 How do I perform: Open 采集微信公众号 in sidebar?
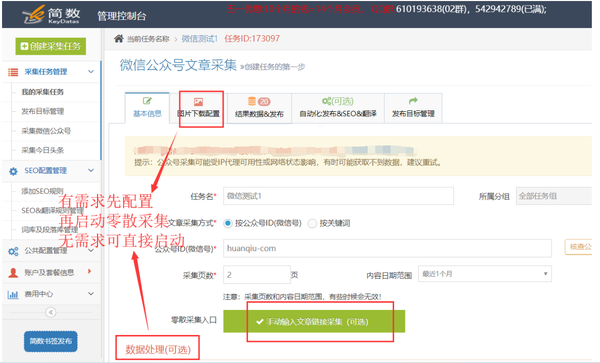point(46,131)
